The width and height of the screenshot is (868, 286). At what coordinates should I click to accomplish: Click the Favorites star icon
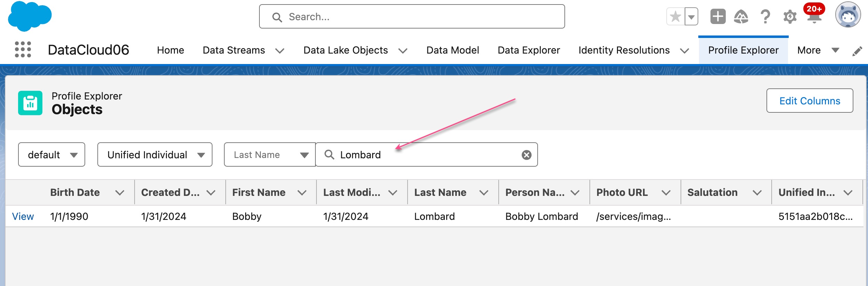(675, 16)
